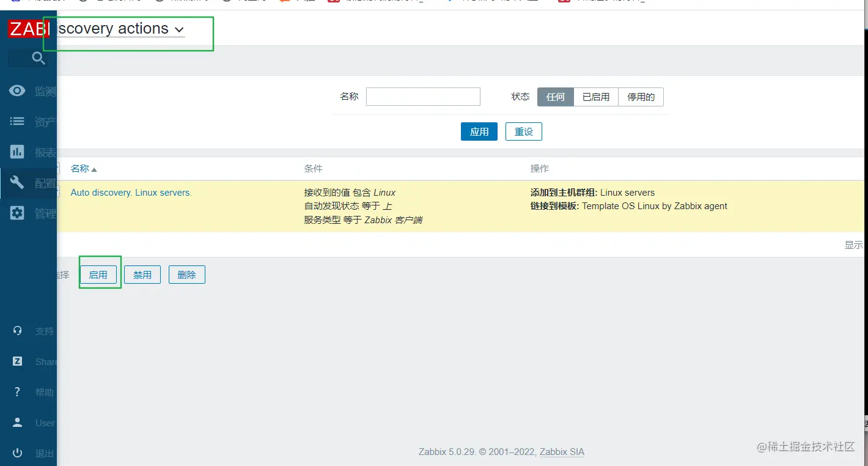Click the 应用 filter button

click(479, 131)
